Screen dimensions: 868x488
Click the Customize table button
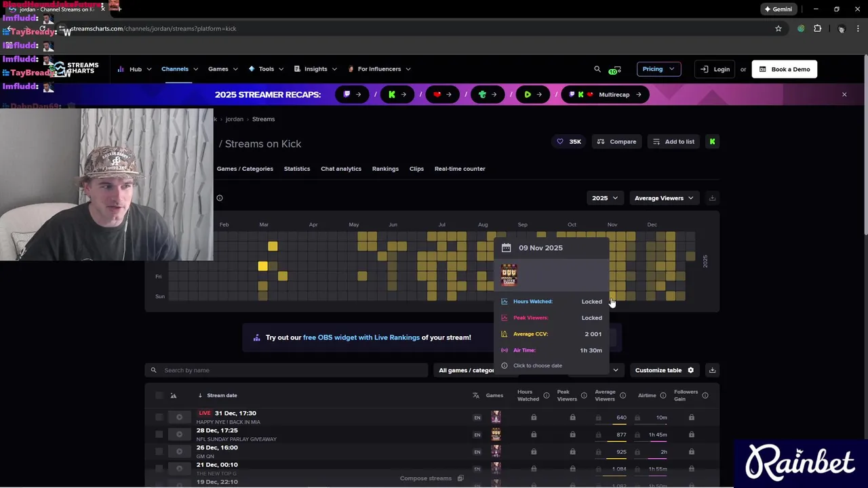665,370
